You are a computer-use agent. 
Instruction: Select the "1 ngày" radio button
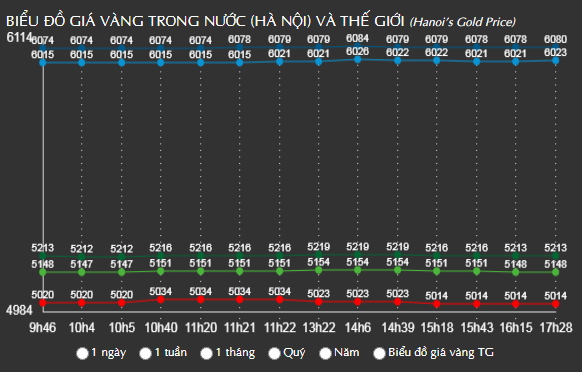(82, 353)
